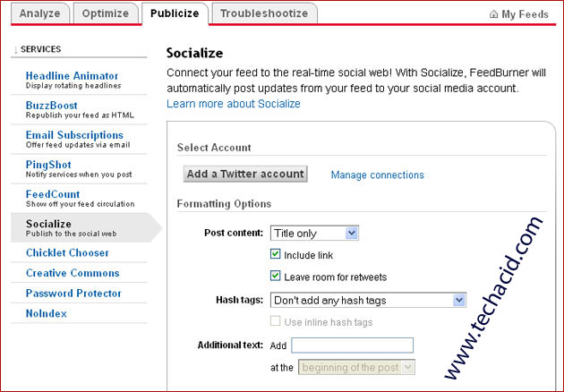Expand the Hash tags dropdown
This screenshot has width=564, height=392.
(x=368, y=300)
